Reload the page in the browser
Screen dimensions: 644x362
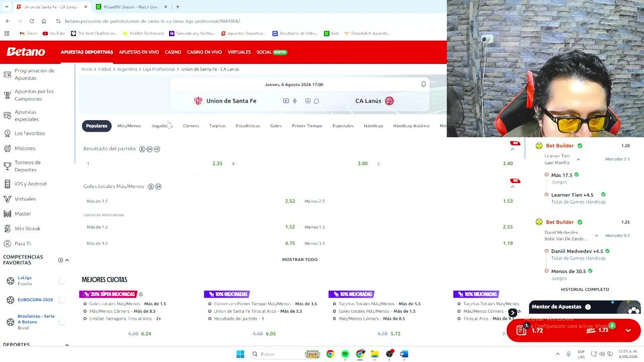point(32,21)
